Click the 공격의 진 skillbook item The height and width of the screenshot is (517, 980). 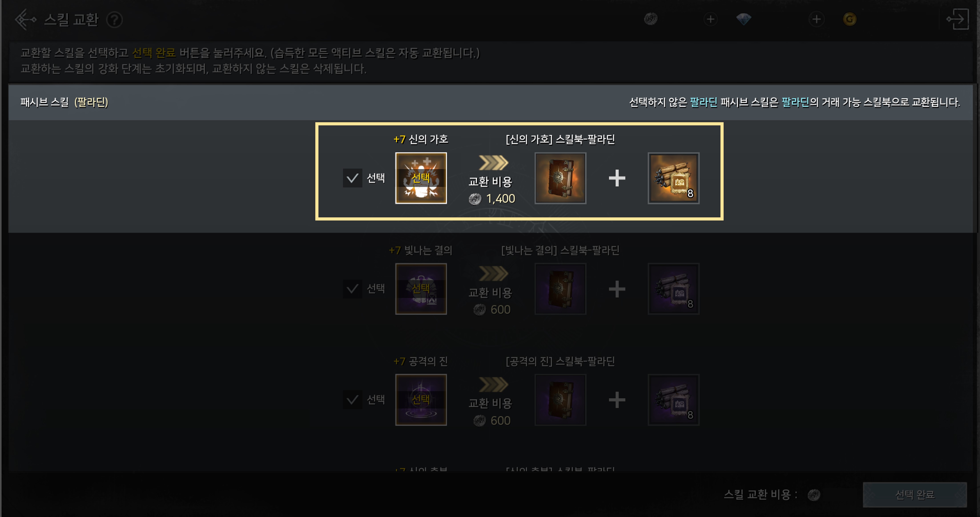click(x=560, y=400)
